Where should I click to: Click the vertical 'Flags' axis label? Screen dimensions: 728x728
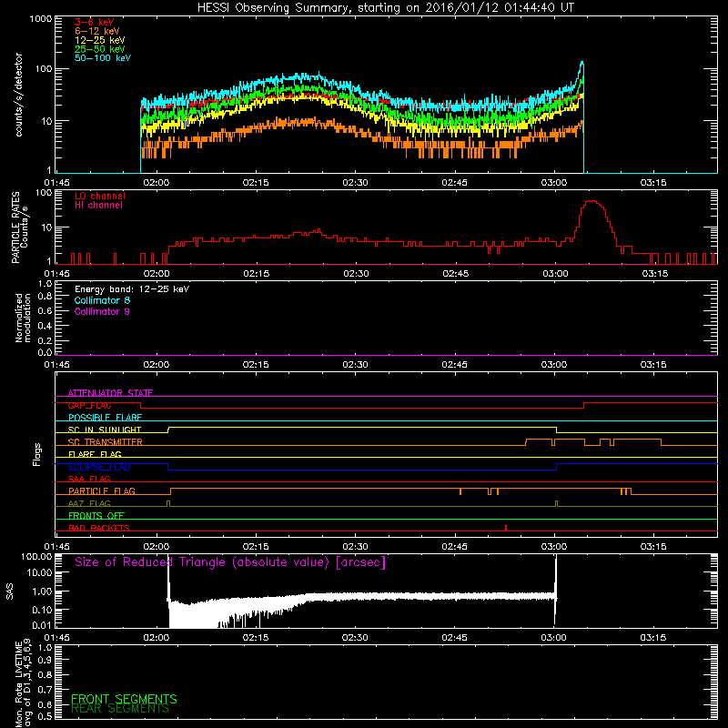click(x=37, y=454)
